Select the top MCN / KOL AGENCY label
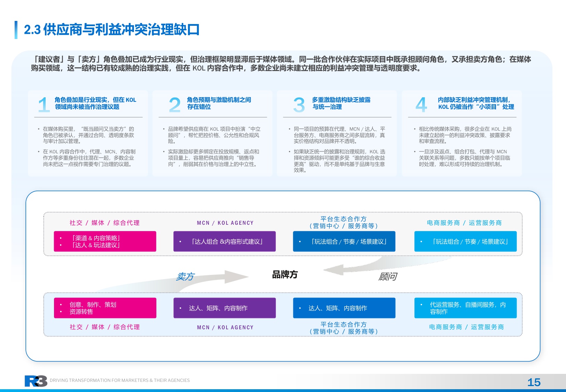The width and height of the screenshot is (566, 392). pos(224,223)
